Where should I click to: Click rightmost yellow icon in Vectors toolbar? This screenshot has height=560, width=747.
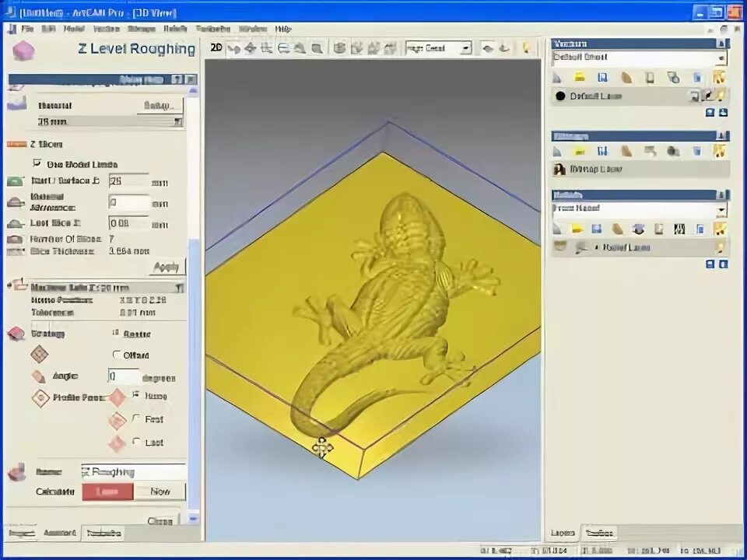coord(719,77)
